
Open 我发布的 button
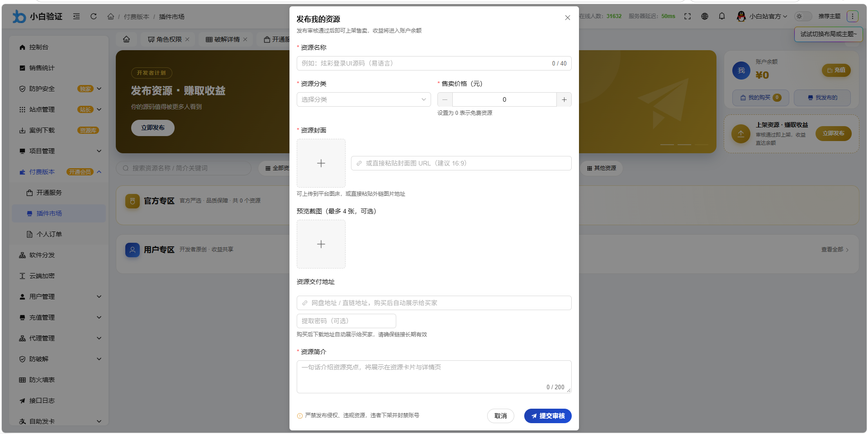[822, 98]
